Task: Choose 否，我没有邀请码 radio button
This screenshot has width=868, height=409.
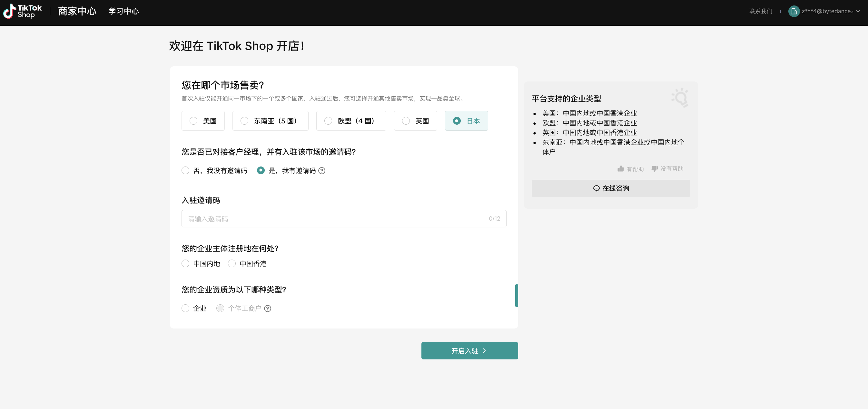Action: point(185,171)
